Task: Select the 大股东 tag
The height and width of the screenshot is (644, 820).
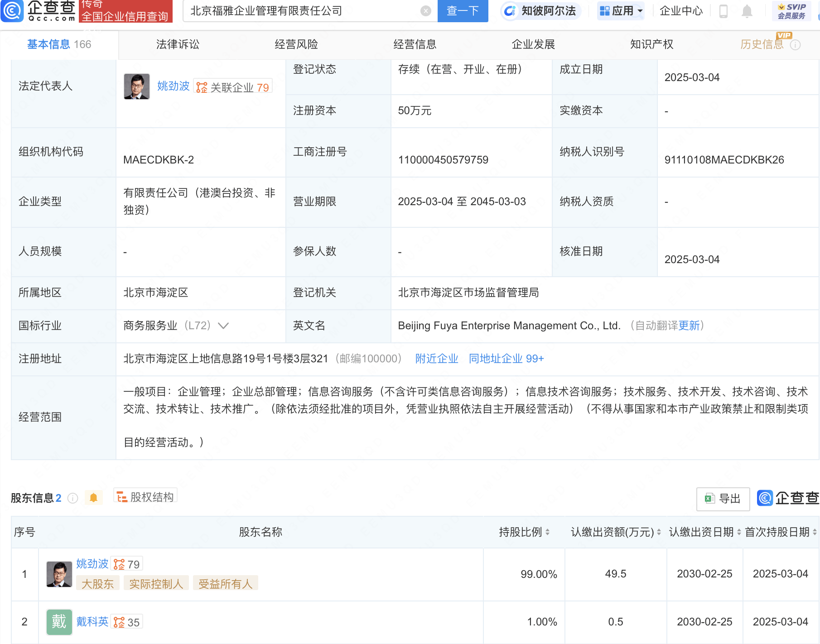Action: click(x=97, y=584)
